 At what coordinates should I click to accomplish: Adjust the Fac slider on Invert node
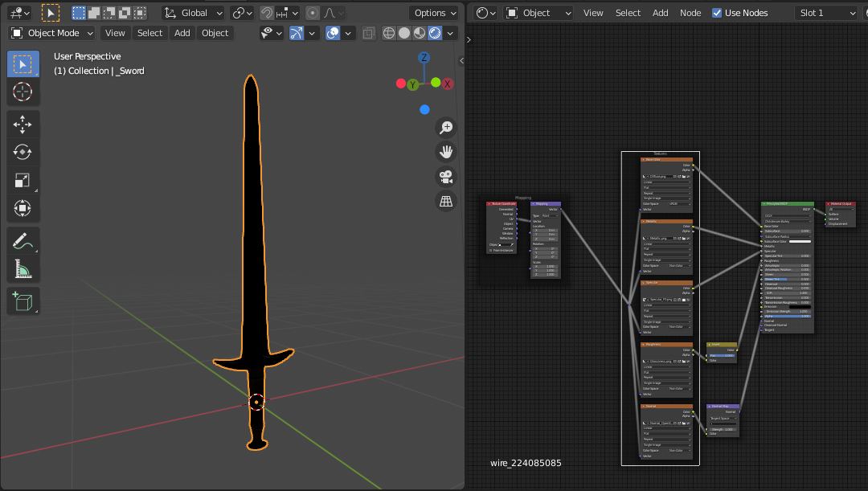tap(722, 355)
